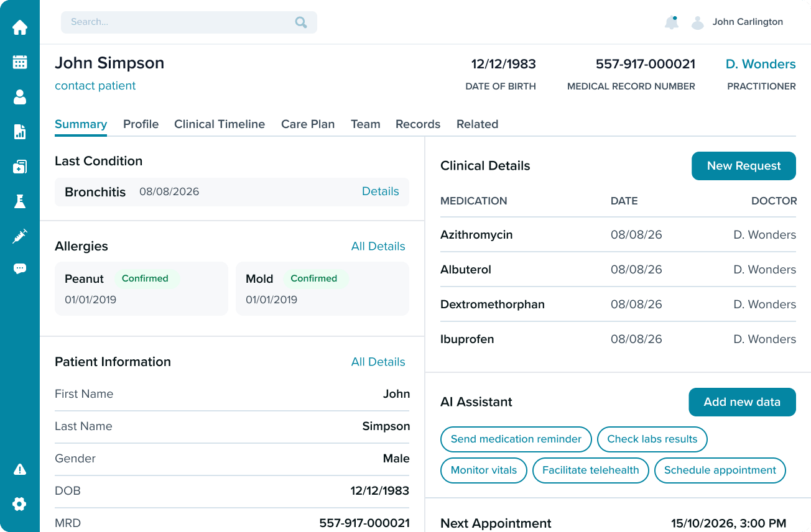This screenshot has width=811, height=532.
Task: Open D. Wonders practitioner link in header
Action: pyautogui.click(x=761, y=64)
